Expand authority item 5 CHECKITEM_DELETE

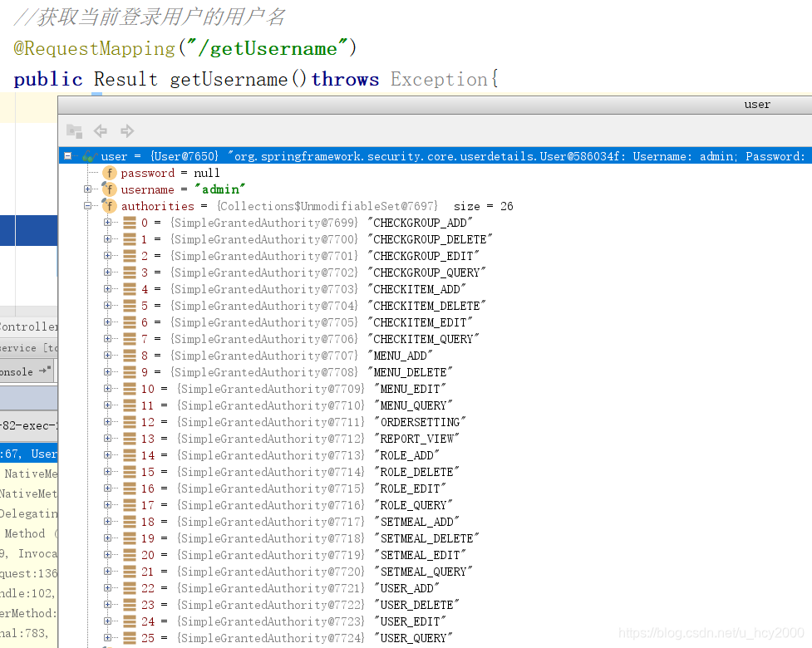pos(107,305)
